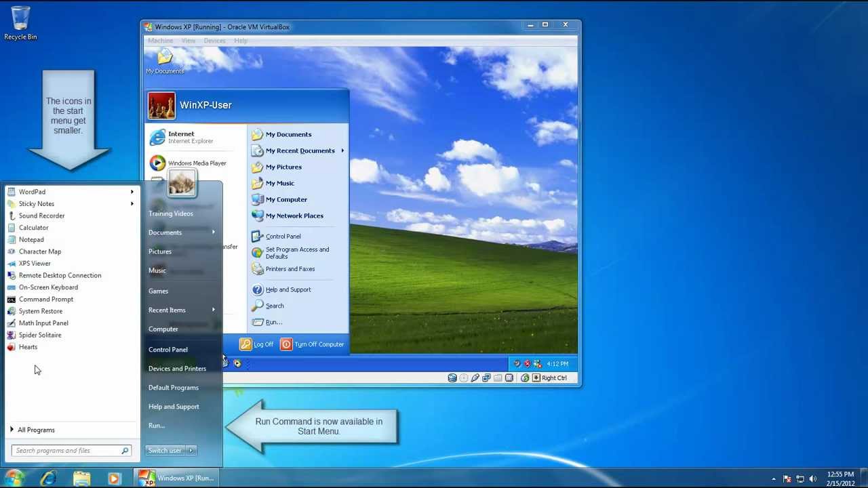Open Windows Explorer folder on the taskbar
This screenshot has height=488, width=868.
[x=81, y=478]
